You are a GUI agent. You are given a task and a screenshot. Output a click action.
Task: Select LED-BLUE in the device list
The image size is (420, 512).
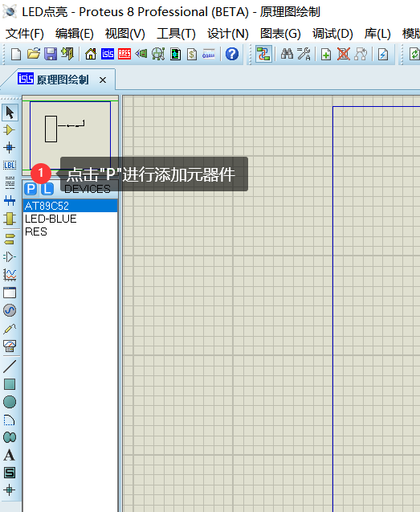tap(70, 219)
